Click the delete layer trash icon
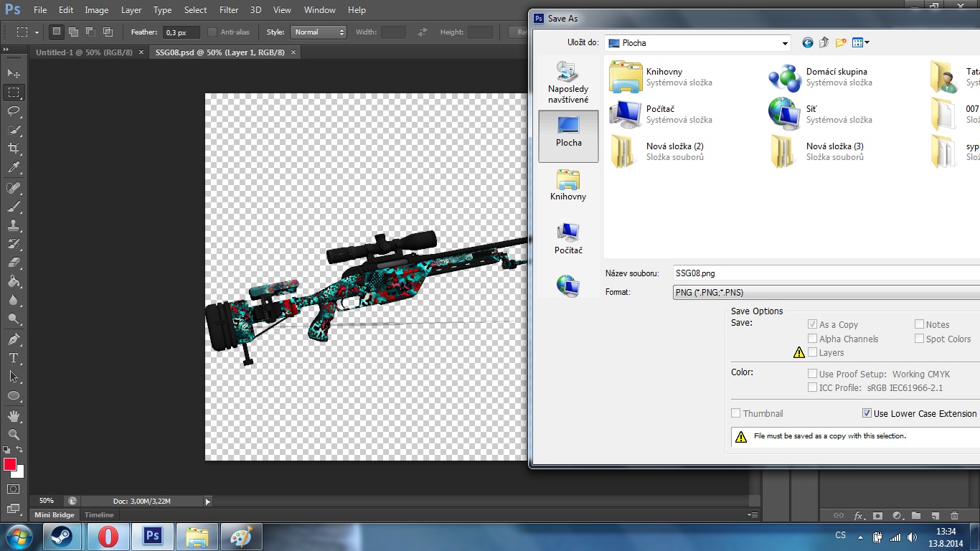 click(954, 515)
